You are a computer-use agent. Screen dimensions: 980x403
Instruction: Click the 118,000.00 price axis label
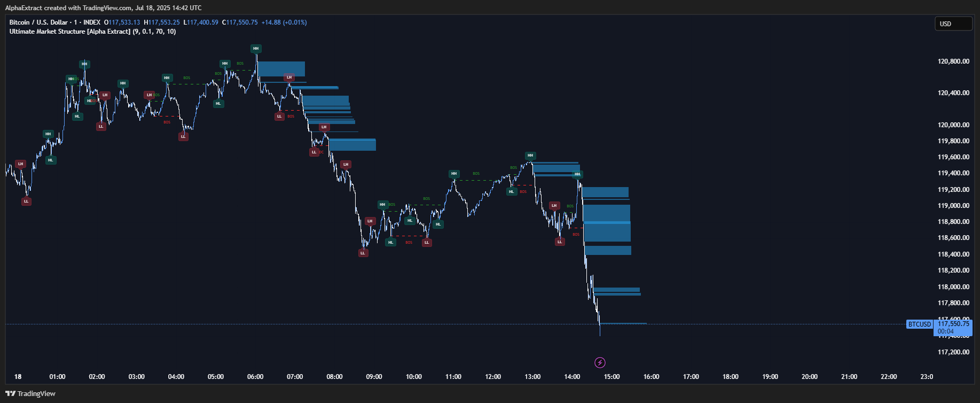(x=953, y=287)
